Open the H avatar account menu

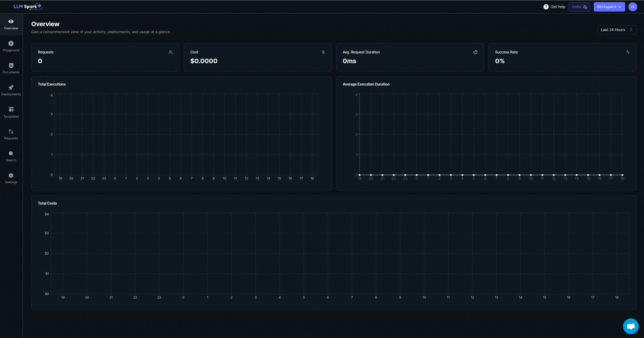633,7
